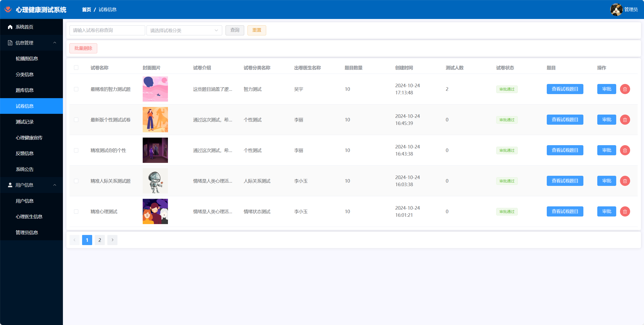Select checkbox for 精准心理测试 row

pyautogui.click(x=76, y=211)
